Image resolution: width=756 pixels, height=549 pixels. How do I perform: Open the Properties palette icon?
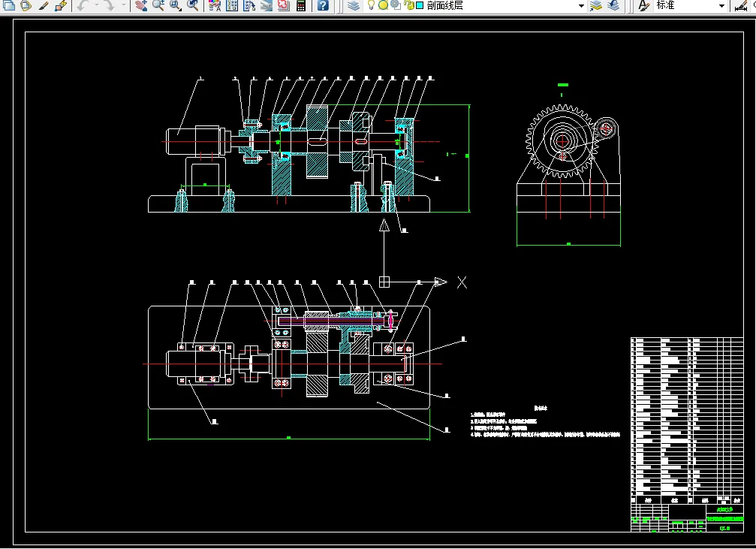(x=214, y=5)
